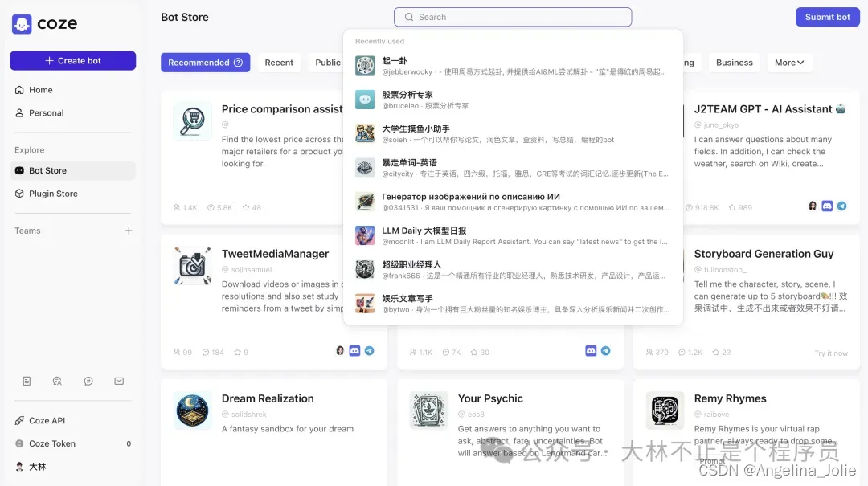The width and height of the screenshot is (868, 486).
Task: Select Bot Store in sidebar
Action: tap(72, 170)
